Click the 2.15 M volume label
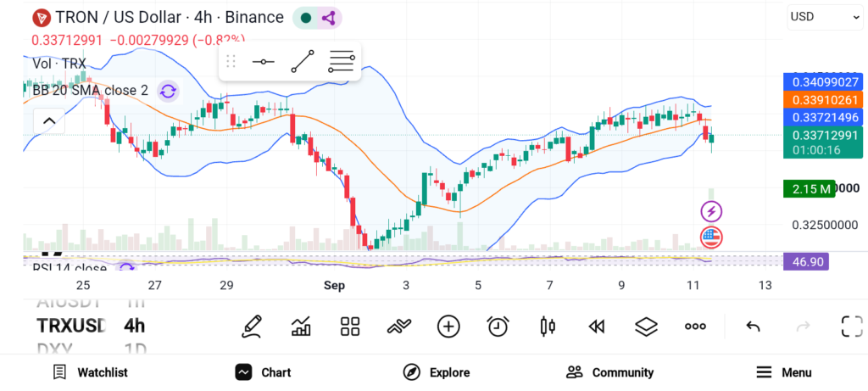Image resolution: width=868 pixels, height=391 pixels. [x=809, y=189]
